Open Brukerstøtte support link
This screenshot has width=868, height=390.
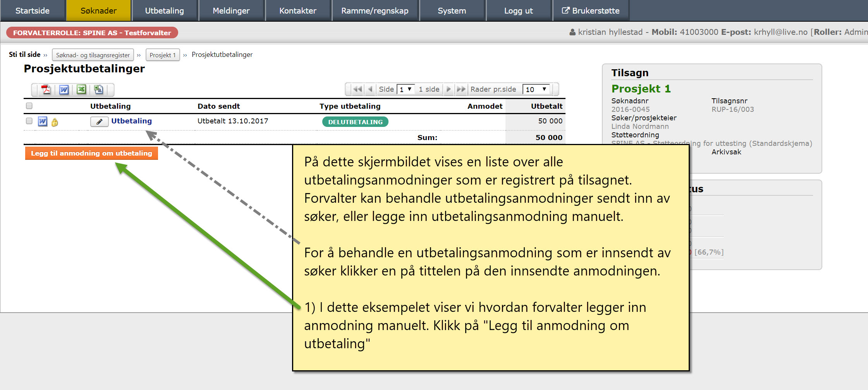pos(591,10)
